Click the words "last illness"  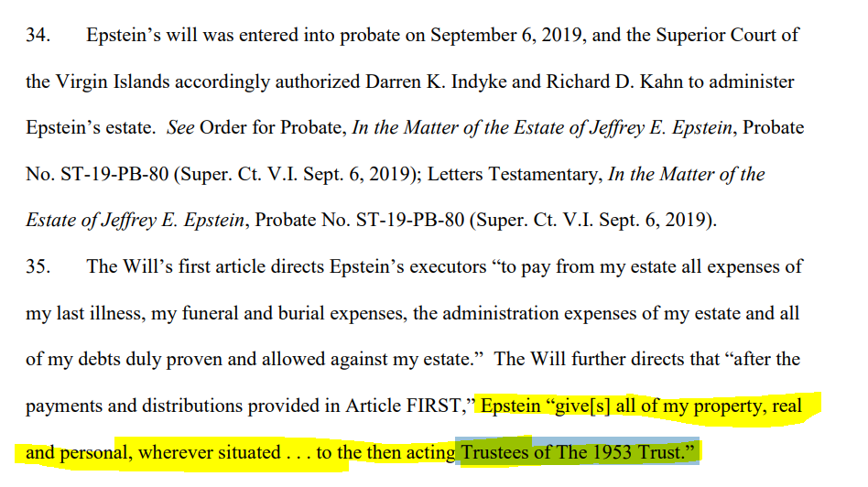(x=89, y=313)
